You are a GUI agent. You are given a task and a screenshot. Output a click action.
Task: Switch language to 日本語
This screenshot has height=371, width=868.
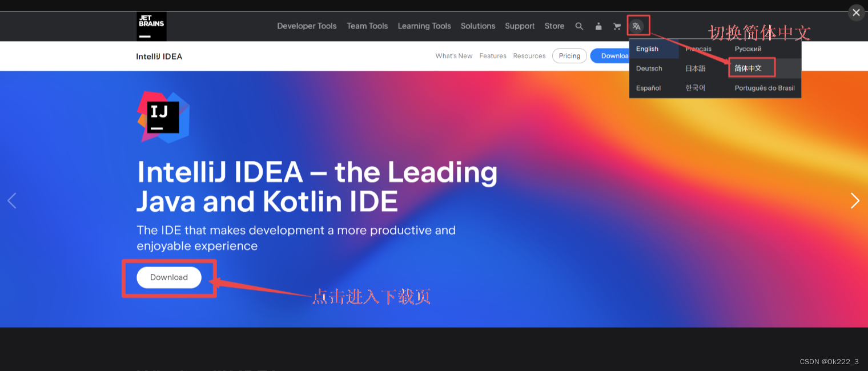pyautogui.click(x=694, y=68)
